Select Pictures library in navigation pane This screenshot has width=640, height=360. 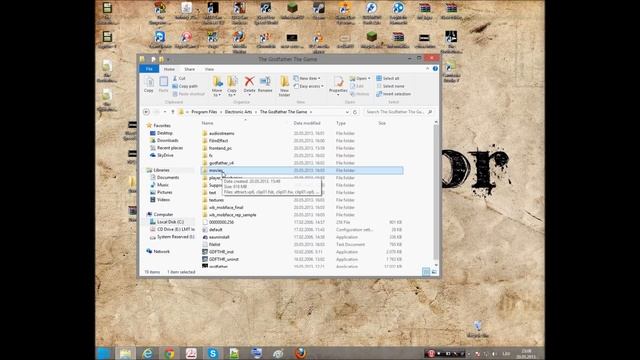click(x=164, y=192)
